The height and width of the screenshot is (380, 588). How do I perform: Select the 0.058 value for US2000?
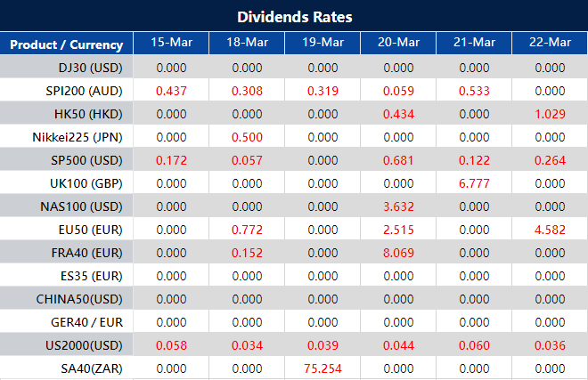[x=171, y=345]
